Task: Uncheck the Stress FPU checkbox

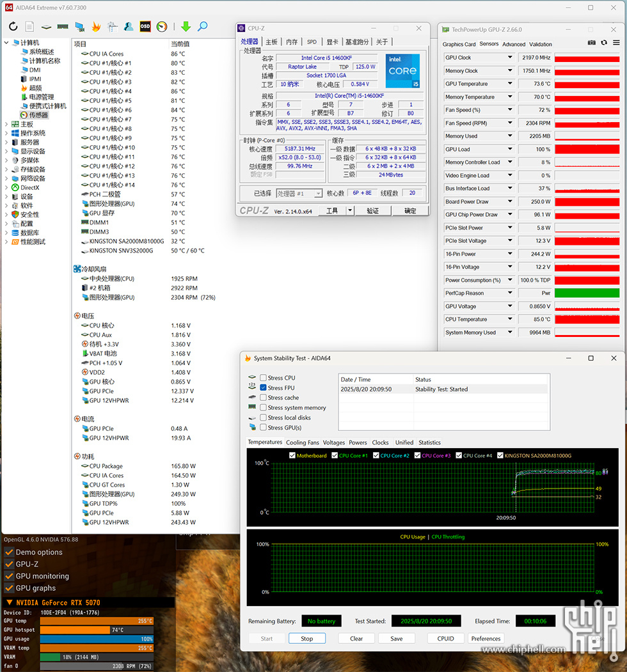Action: point(264,387)
